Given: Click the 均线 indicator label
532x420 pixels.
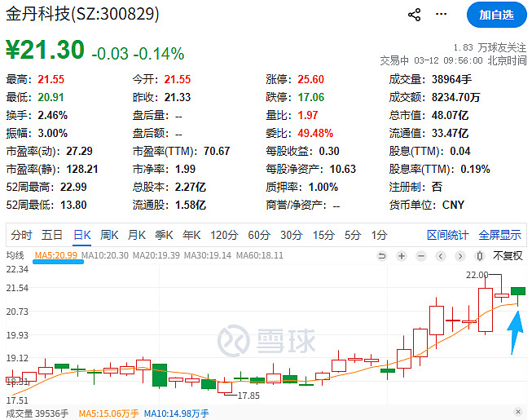Looking at the screenshot, I should (x=15, y=255).
